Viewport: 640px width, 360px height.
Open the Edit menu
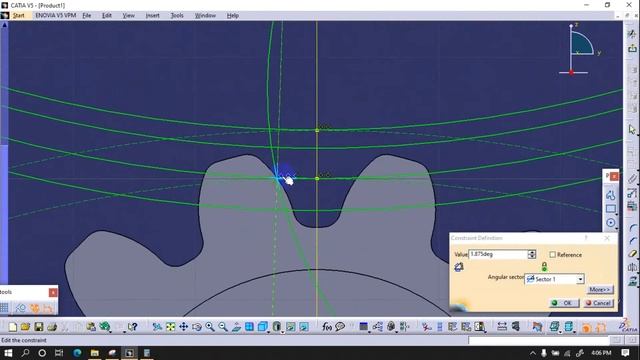coord(107,16)
